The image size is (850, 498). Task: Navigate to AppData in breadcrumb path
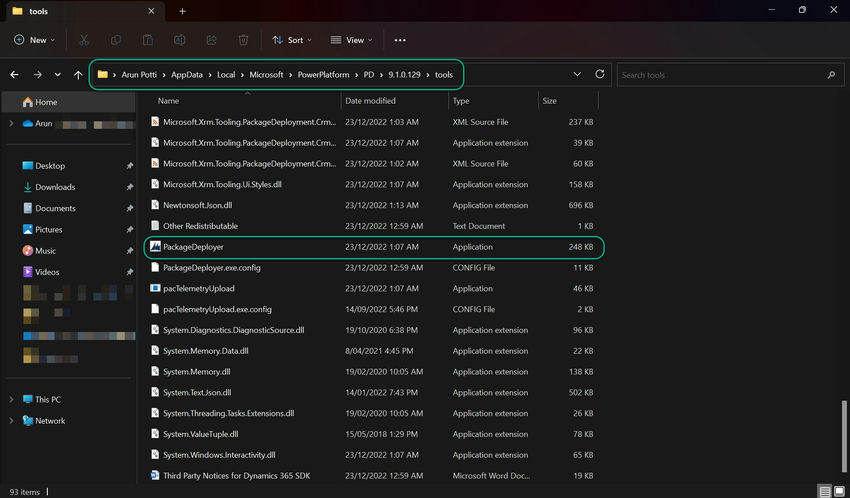(186, 75)
